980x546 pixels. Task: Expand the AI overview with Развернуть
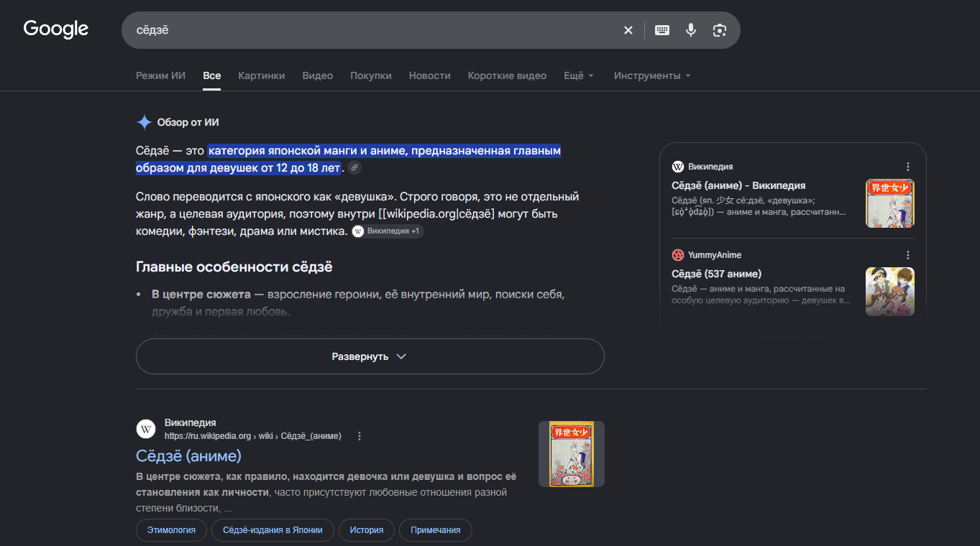click(370, 356)
